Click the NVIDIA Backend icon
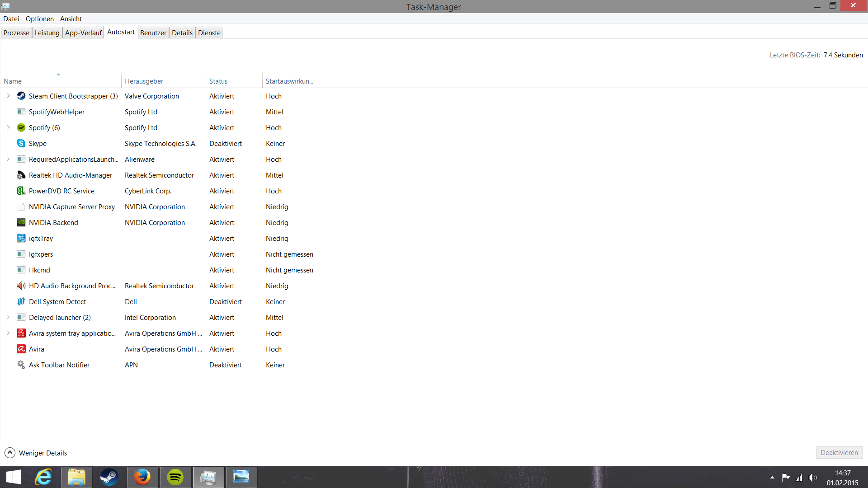Viewport: 868px width, 488px height. pos(21,222)
